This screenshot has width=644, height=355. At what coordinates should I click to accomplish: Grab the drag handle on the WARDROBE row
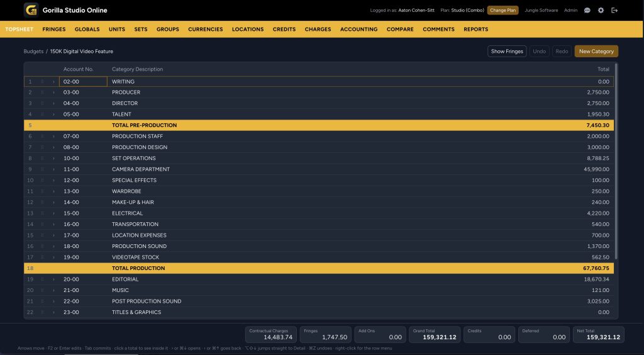click(x=42, y=191)
